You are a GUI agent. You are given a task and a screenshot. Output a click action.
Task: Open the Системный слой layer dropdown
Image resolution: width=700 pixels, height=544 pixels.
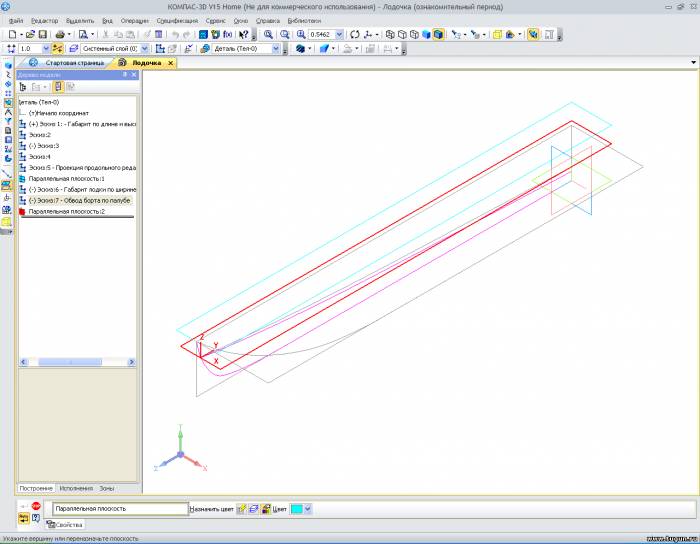point(145,48)
